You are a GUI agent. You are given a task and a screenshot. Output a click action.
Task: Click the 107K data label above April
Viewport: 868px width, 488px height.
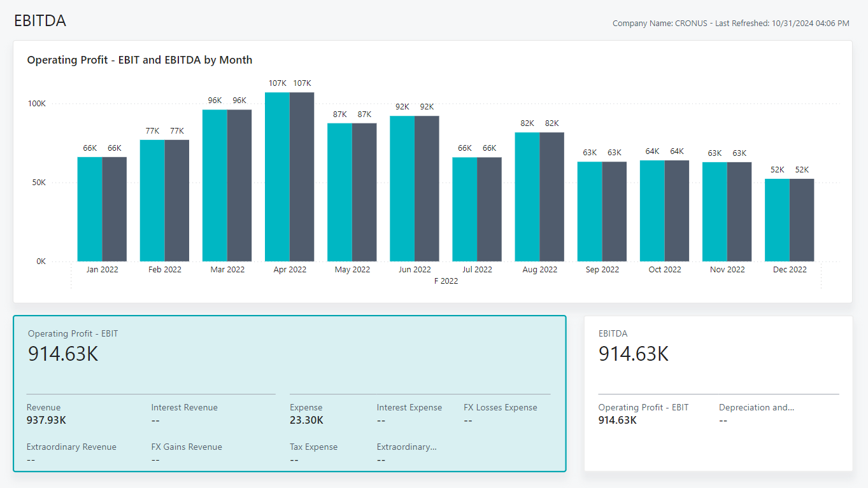pyautogui.click(x=276, y=83)
